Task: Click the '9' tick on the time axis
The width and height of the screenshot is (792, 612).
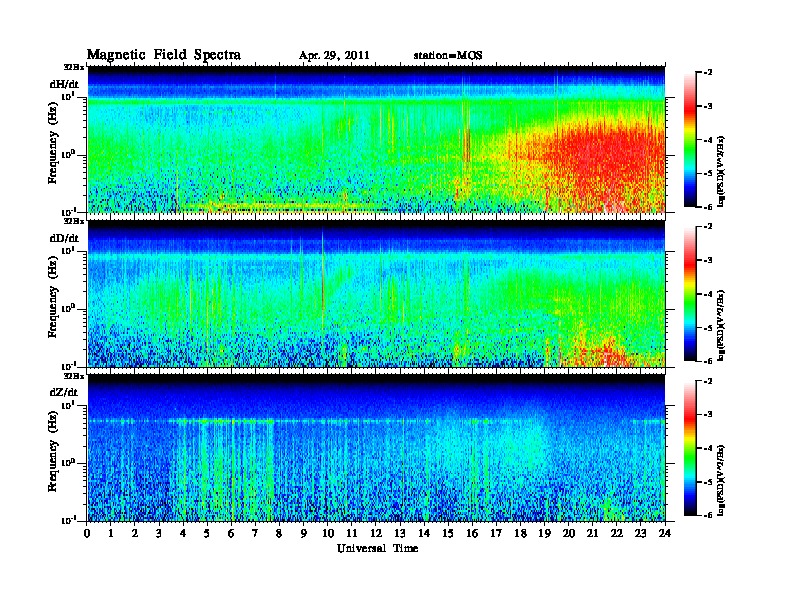Action: (304, 533)
